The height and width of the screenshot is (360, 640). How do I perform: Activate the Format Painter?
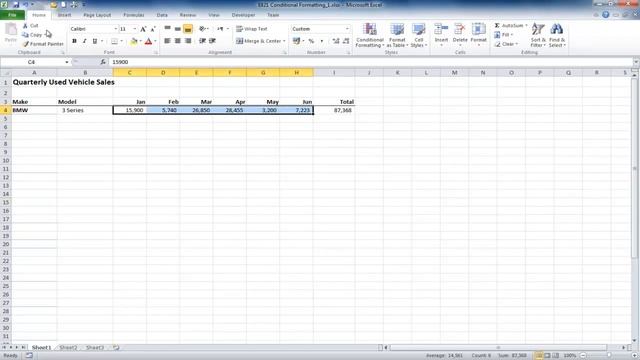pyautogui.click(x=43, y=44)
